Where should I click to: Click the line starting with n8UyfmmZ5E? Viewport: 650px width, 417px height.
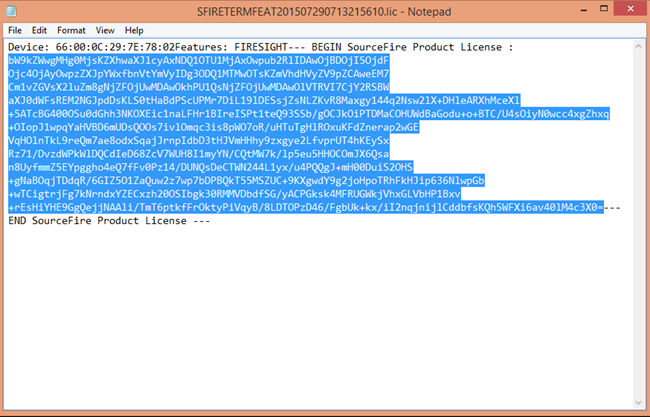pos(211,167)
